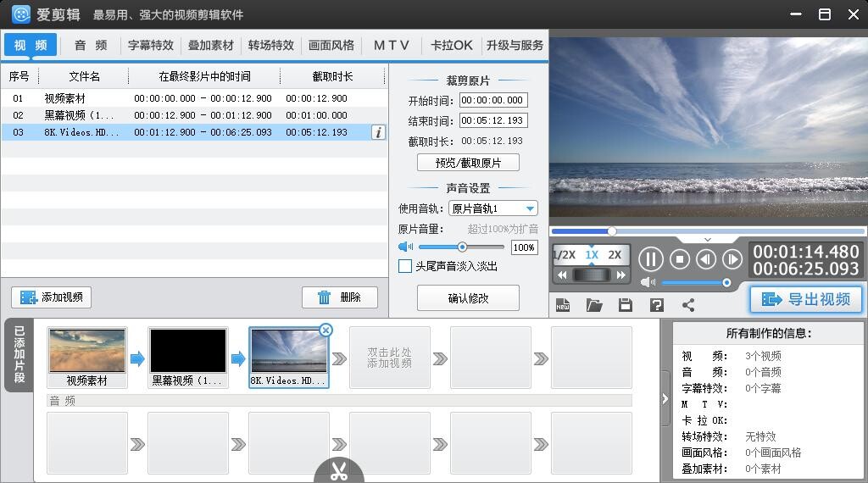The height and width of the screenshot is (483, 868).
Task: Create a new project with NEW icon
Action: (563, 305)
